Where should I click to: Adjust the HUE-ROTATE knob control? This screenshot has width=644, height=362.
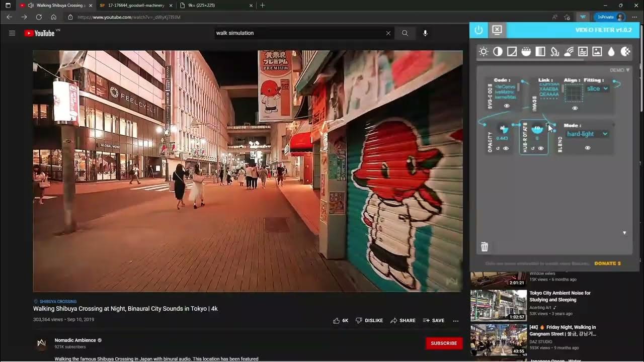coord(537,129)
